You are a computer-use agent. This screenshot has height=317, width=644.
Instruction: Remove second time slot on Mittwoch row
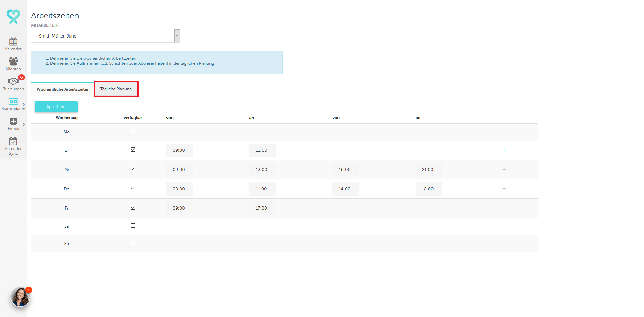click(x=504, y=169)
